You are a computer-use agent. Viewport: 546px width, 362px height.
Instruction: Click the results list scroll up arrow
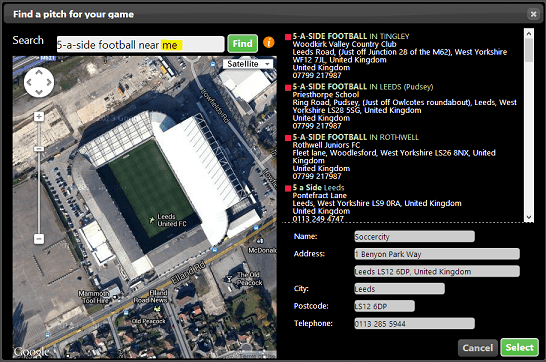[x=529, y=33]
